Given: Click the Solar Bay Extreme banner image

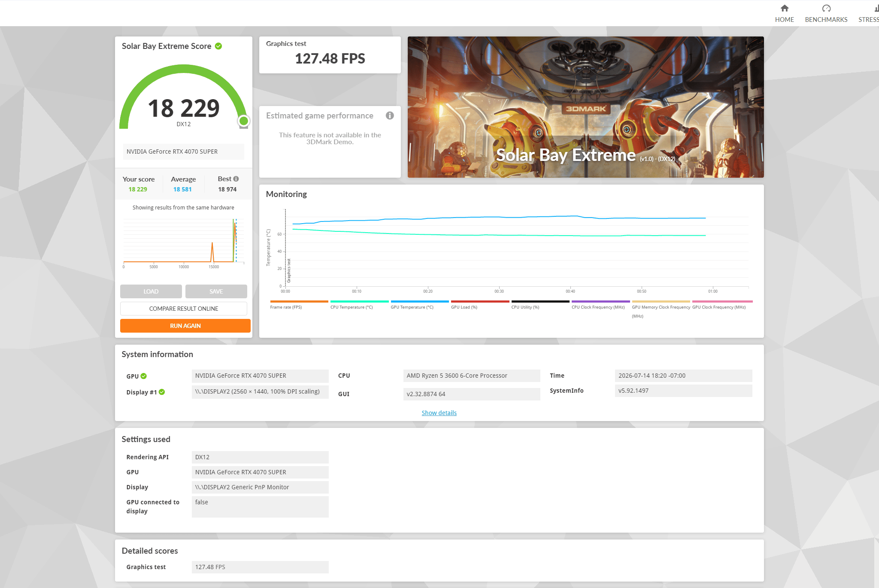Looking at the screenshot, I should (586, 107).
